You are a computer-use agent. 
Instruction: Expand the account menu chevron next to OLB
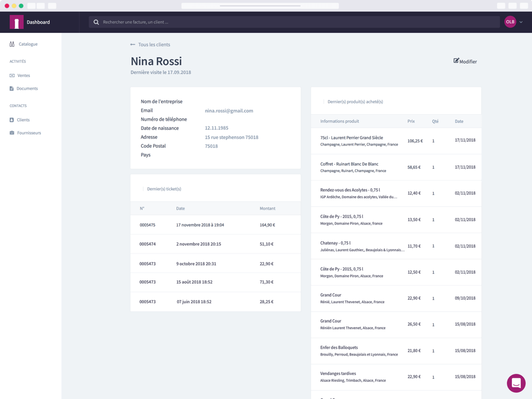(x=520, y=22)
